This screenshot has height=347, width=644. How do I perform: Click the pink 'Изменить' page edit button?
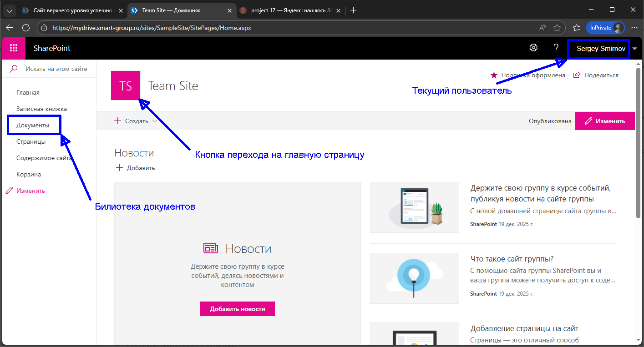coord(604,121)
